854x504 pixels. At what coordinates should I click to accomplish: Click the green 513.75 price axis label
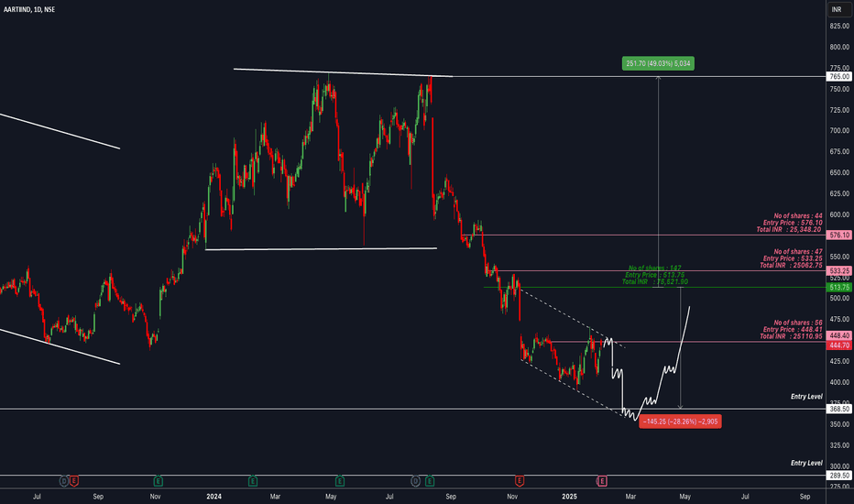[839, 287]
